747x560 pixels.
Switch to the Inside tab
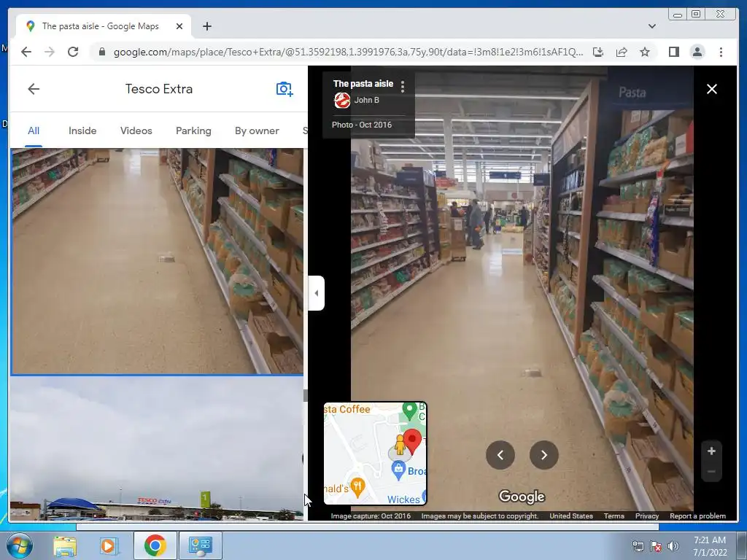tap(82, 131)
